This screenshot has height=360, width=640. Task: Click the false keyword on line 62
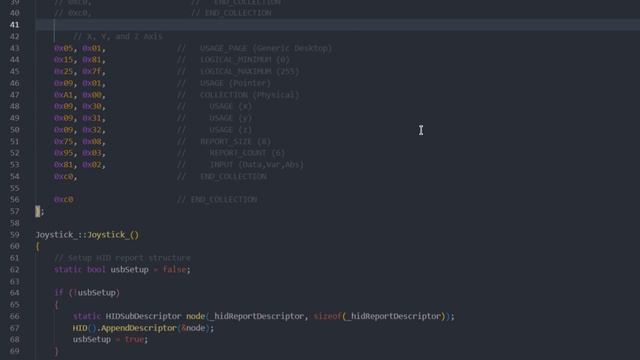pos(174,270)
